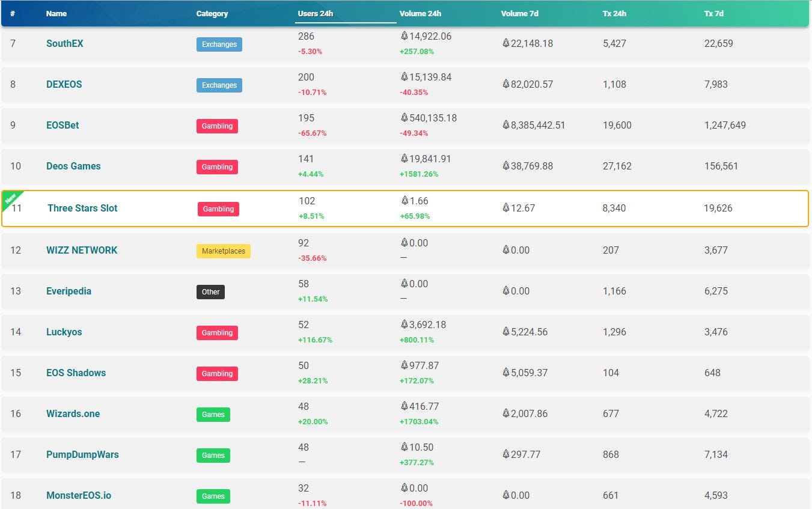
Task: Click Games tag in MonsterEOS.io row
Action: click(x=213, y=496)
